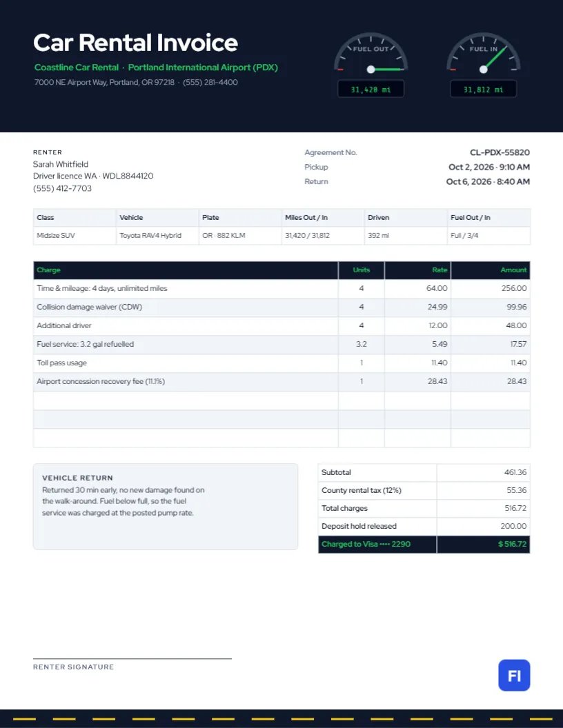
Task: Select County rental tax (12%) label
Action: pos(362,490)
